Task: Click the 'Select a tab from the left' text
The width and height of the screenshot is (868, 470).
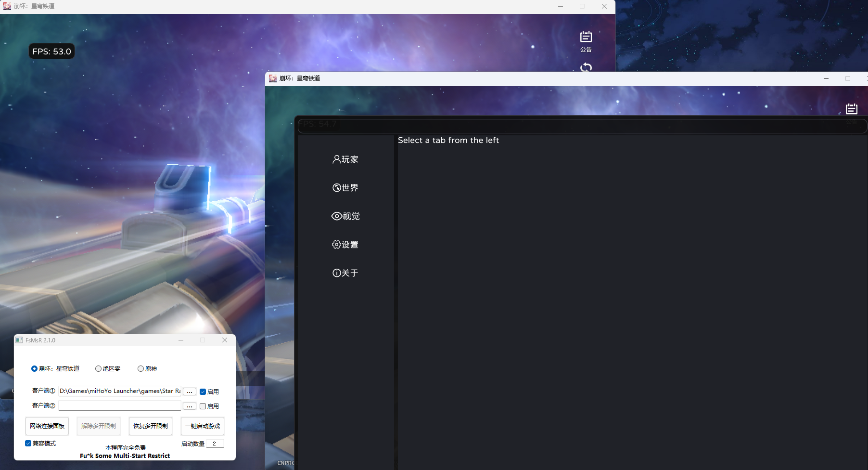Action: coord(448,140)
